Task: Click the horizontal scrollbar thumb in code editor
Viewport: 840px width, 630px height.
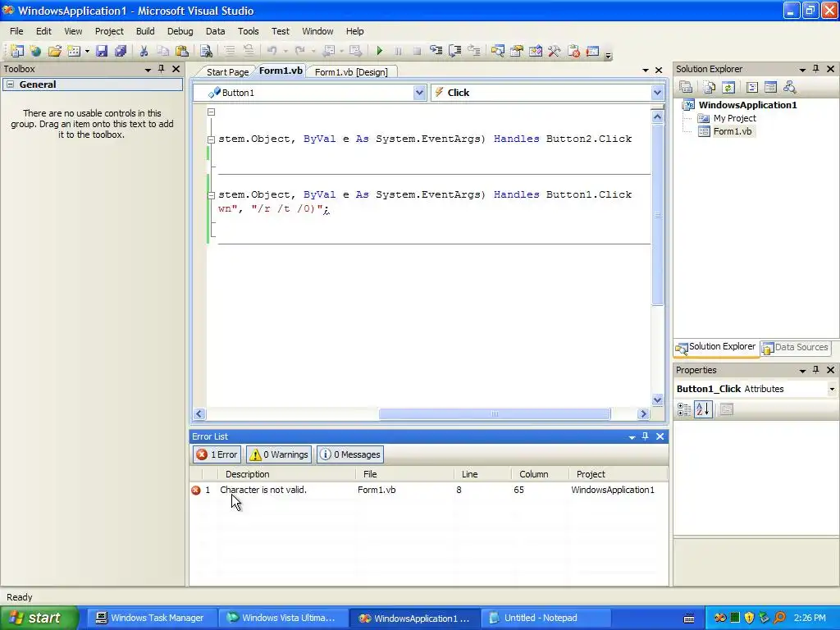Action: pyautogui.click(x=495, y=413)
